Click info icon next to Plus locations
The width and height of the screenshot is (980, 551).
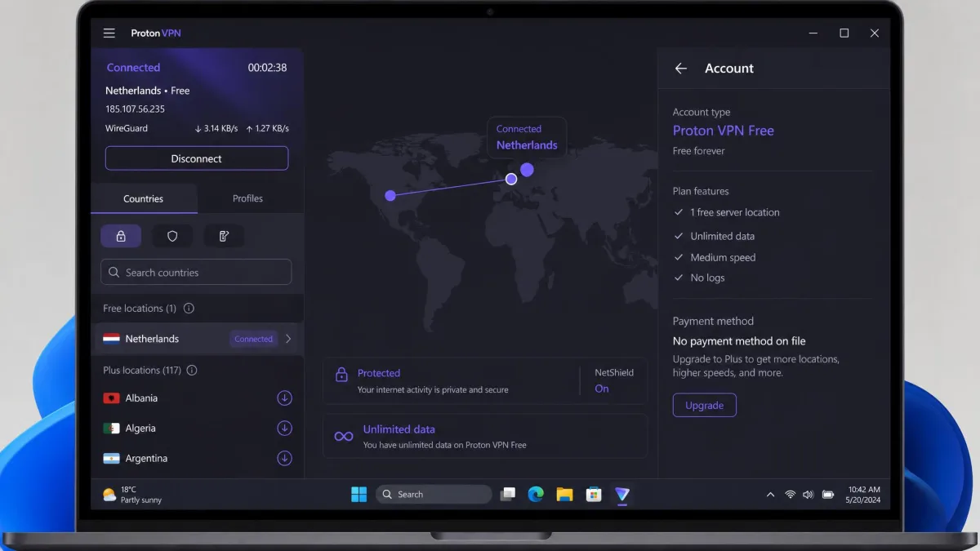click(x=192, y=370)
